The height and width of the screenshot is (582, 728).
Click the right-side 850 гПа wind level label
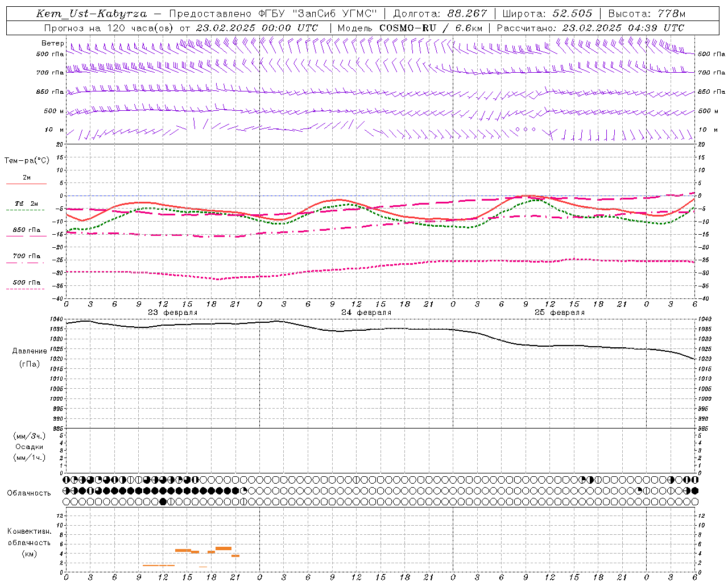(712, 92)
